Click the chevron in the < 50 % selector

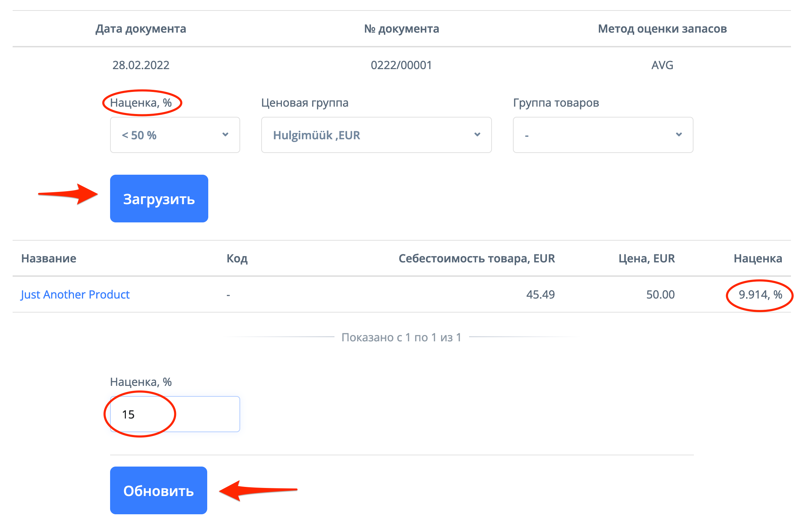(225, 135)
